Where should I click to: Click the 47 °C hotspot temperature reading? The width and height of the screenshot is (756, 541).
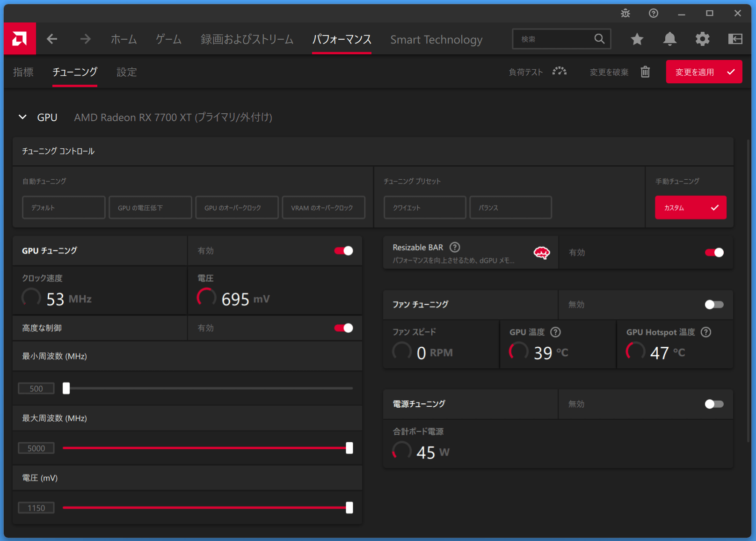tap(668, 353)
